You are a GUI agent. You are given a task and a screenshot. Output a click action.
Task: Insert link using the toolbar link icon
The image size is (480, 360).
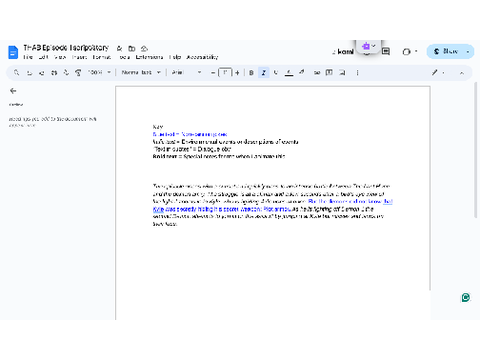[x=317, y=72]
